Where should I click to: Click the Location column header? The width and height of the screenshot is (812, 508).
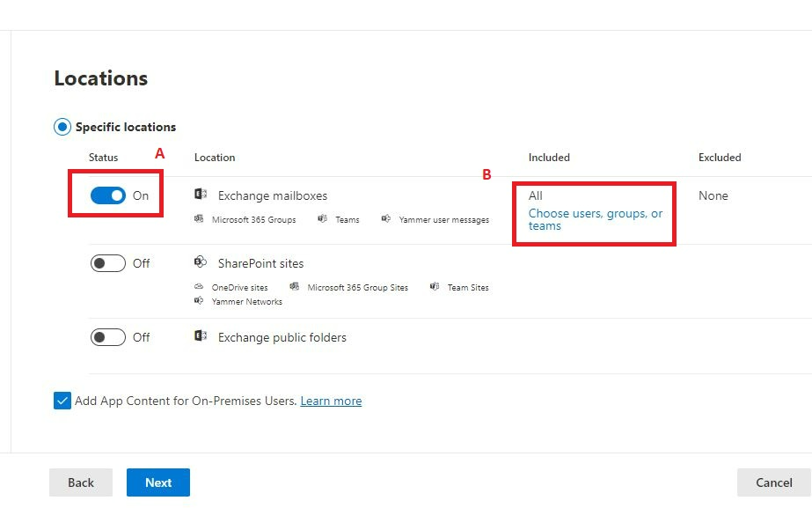tap(215, 158)
